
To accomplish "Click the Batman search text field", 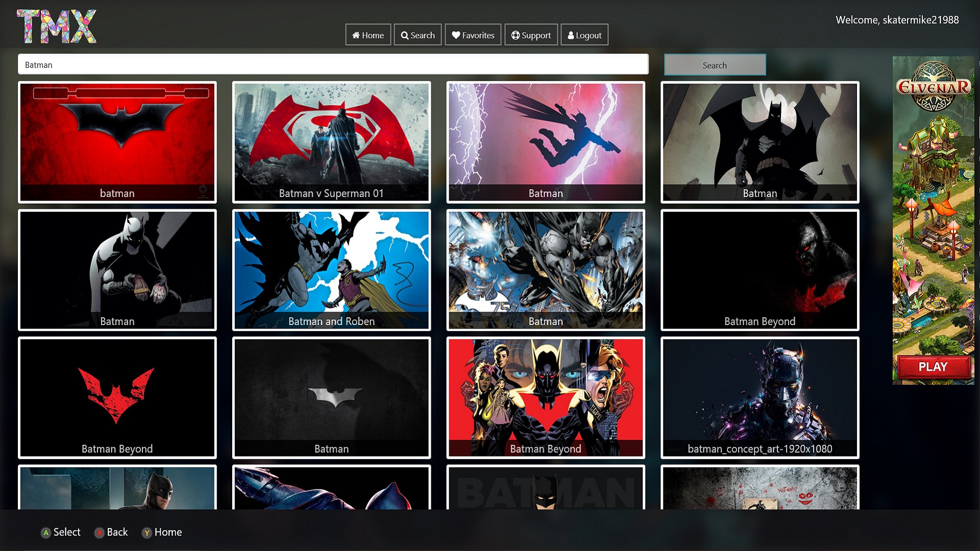I will tap(333, 65).
